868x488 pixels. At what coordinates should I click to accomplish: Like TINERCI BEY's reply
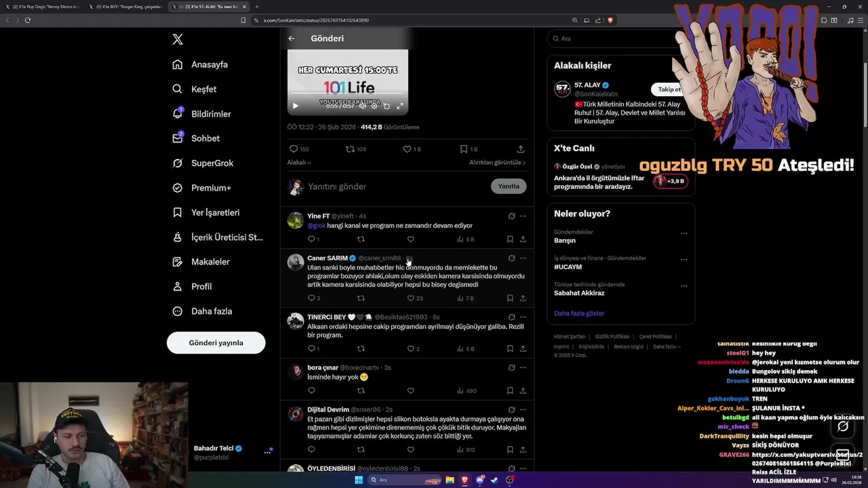tap(413, 349)
